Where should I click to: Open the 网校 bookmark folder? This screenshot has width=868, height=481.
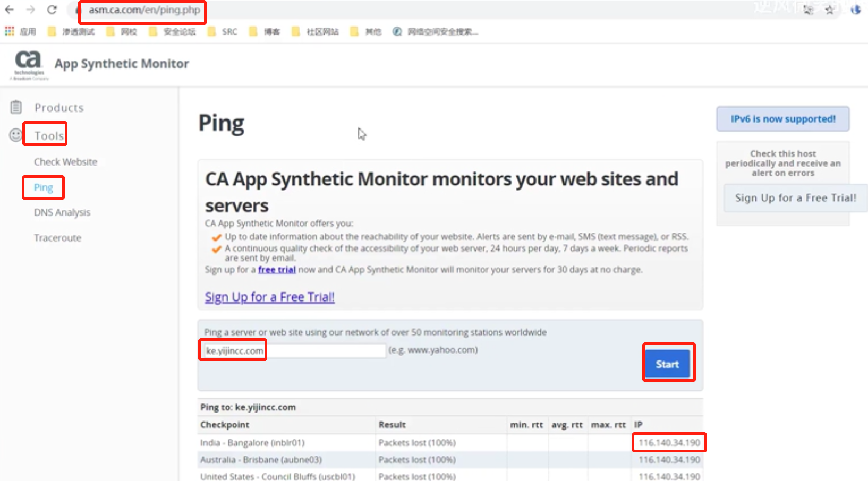point(122,31)
